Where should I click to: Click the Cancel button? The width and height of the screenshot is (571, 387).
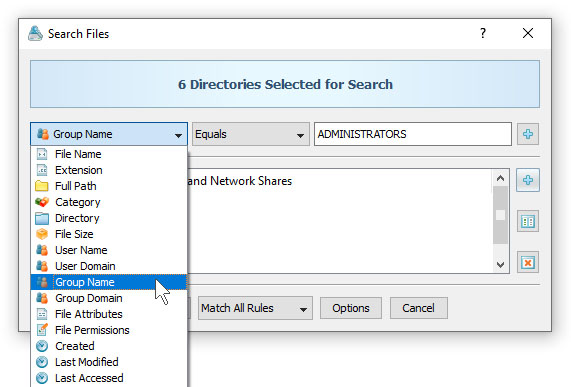418,308
